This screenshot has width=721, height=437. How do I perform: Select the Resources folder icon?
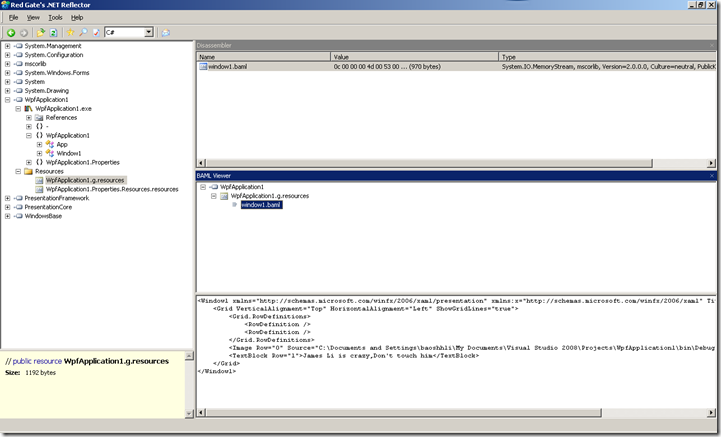(29, 172)
